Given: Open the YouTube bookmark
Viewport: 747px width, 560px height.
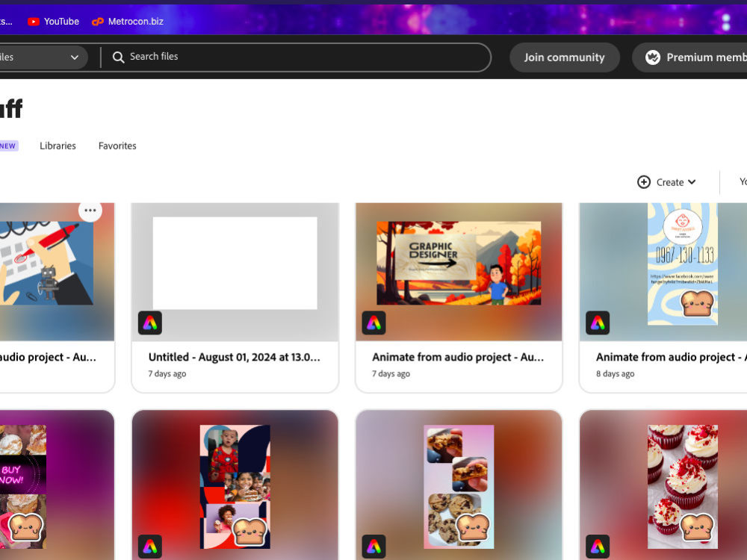Looking at the screenshot, I should coord(53,22).
